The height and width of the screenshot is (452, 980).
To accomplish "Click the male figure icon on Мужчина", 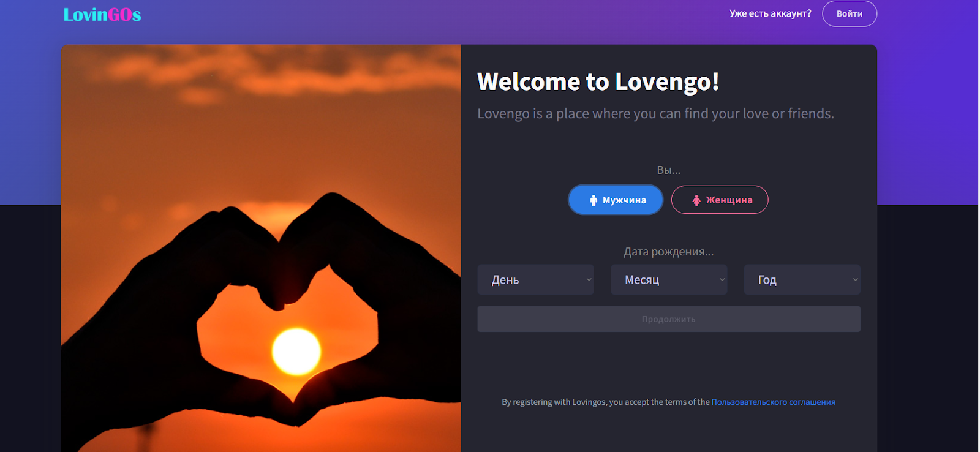I will tap(593, 200).
